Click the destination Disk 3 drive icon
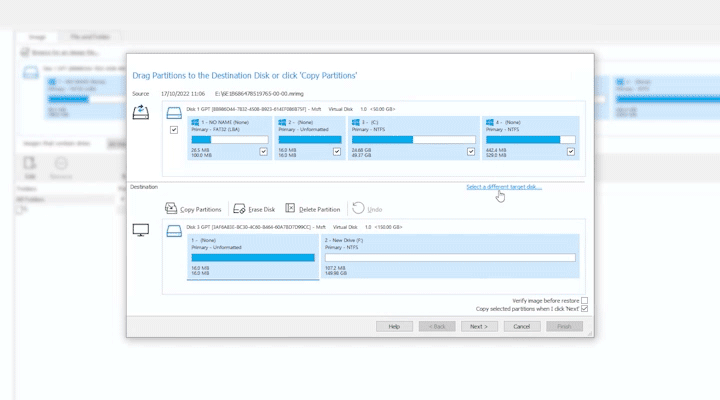The height and width of the screenshot is (400, 720). click(x=174, y=230)
